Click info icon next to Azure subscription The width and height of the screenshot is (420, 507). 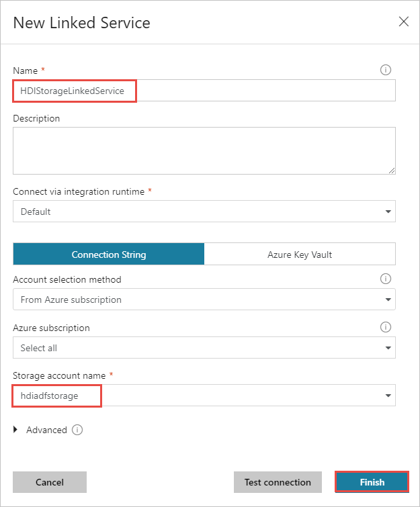click(386, 327)
